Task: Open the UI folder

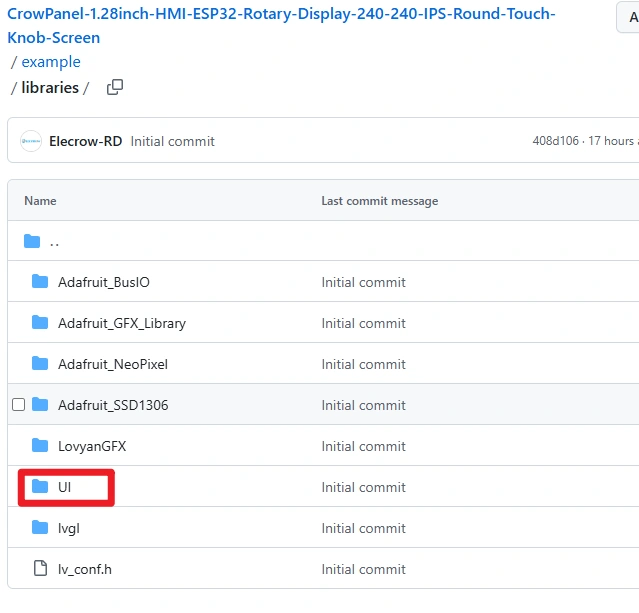Action: (65, 487)
